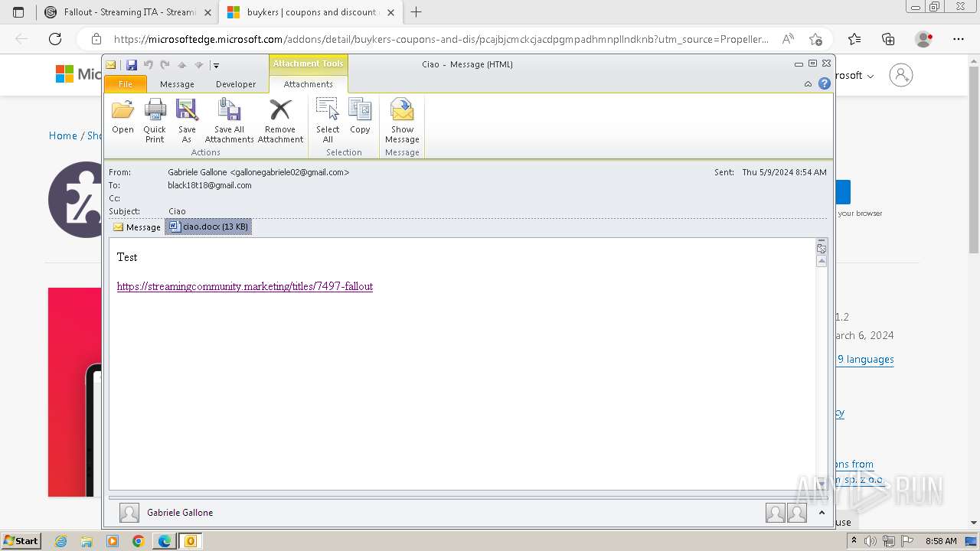Image resolution: width=980 pixels, height=551 pixels.
Task: Click the sender address gallonegabriele02@gmail.com
Action: click(x=289, y=172)
